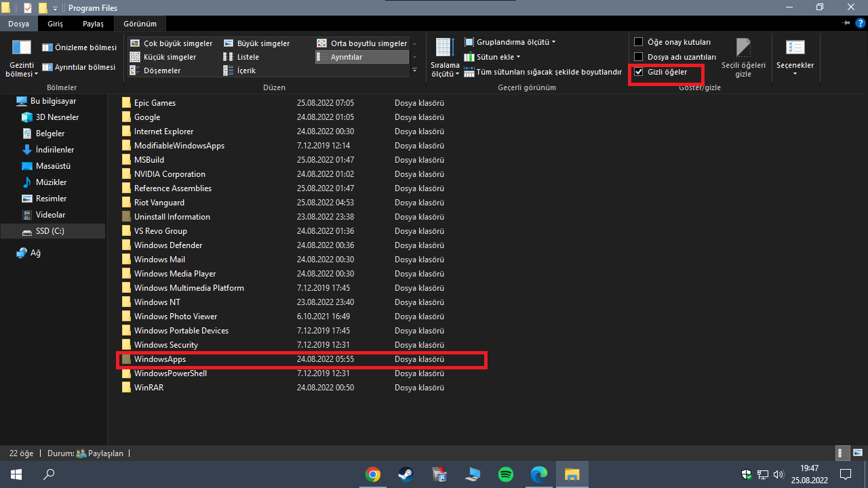Toggle the Önizleme bölmesi pane
The width and height of the screenshot is (868, 488).
click(x=79, y=47)
